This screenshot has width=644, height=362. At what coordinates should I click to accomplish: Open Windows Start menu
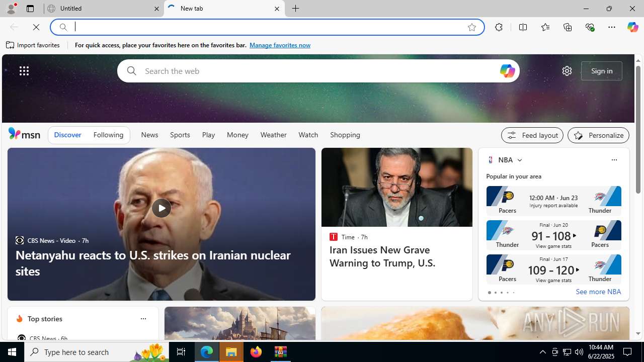12,352
